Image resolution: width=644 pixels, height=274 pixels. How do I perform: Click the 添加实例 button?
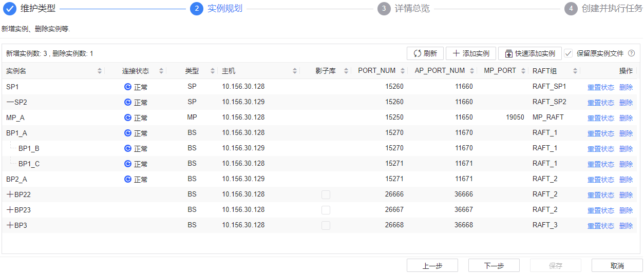(471, 53)
